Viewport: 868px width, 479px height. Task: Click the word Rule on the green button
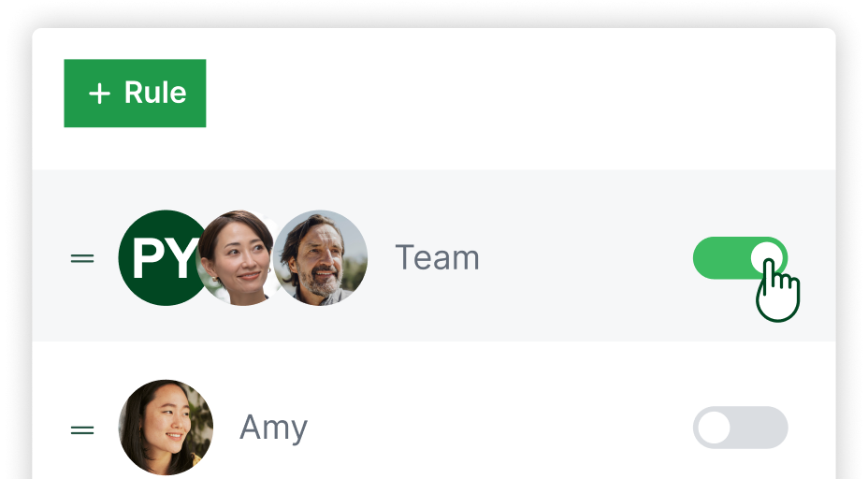[x=155, y=93]
